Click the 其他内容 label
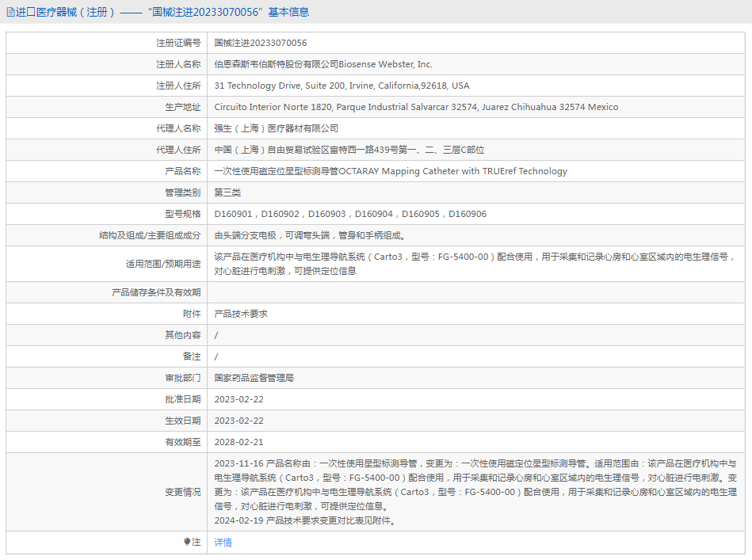Screen dimensions: 752x560 pos(183,335)
